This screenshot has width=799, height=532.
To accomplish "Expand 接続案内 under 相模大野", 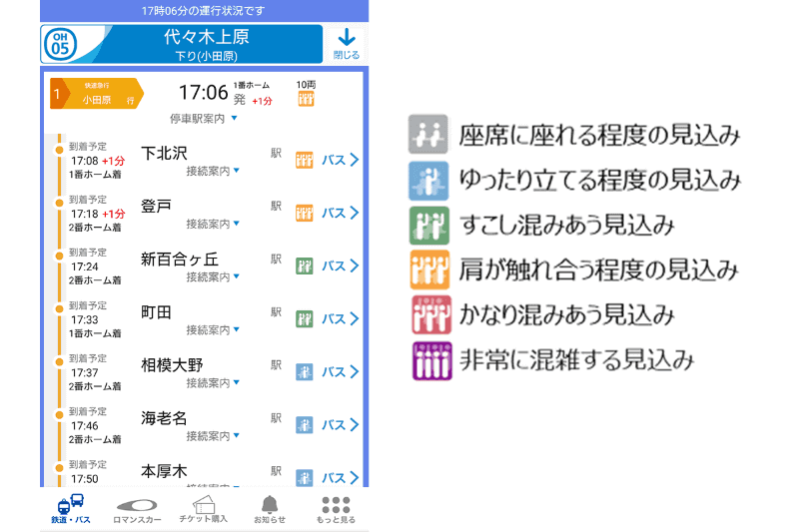I will pos(213,383).
